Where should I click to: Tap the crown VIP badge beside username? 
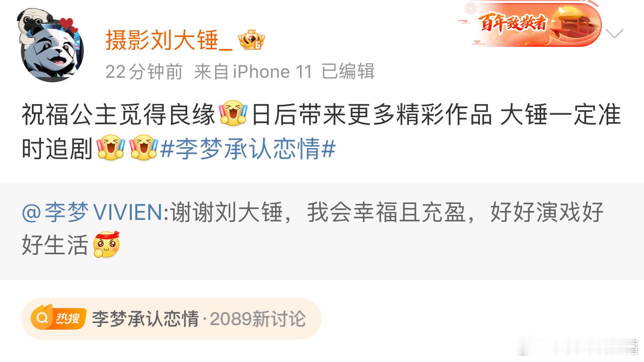[251, 40]
